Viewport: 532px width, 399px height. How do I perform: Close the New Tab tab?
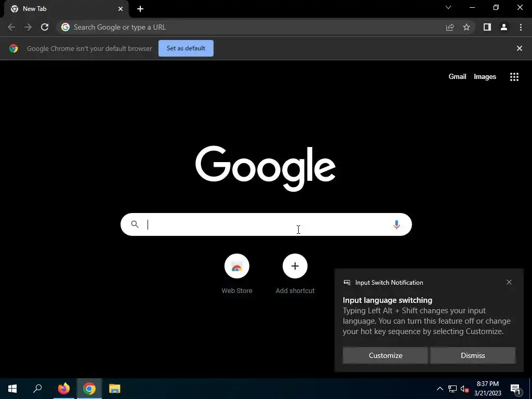[x=121, y=9]
